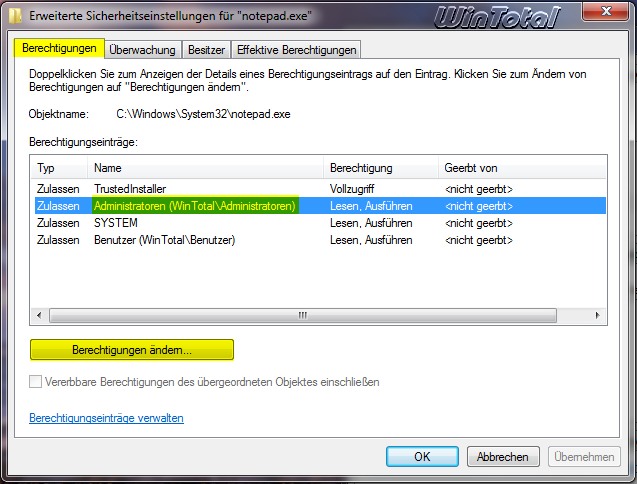This screenshot has height=484, width=637.
Task: Sort by the Name column header
Action: (x=206, y=168)
